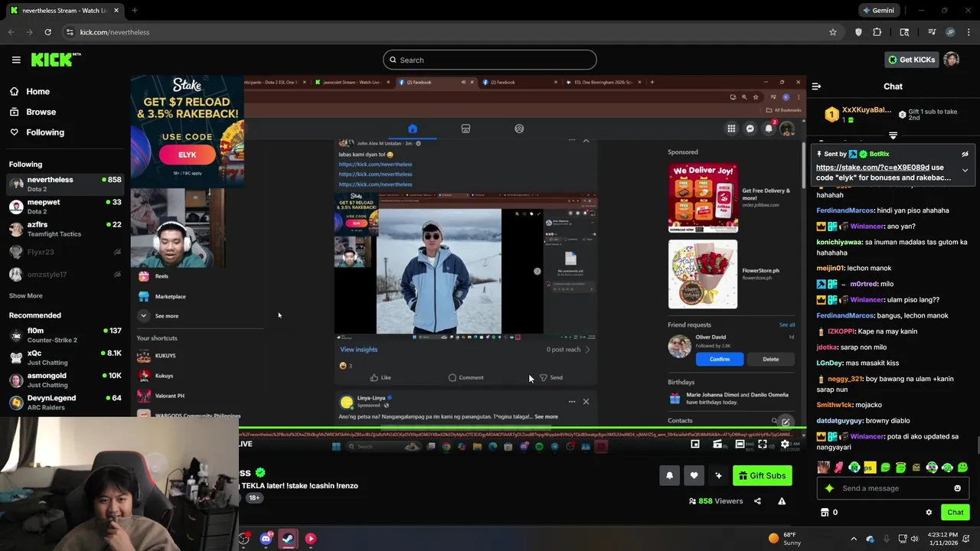Toggle stream notifications bell
This screenshot has height=551, width=980.
point(669,476)
